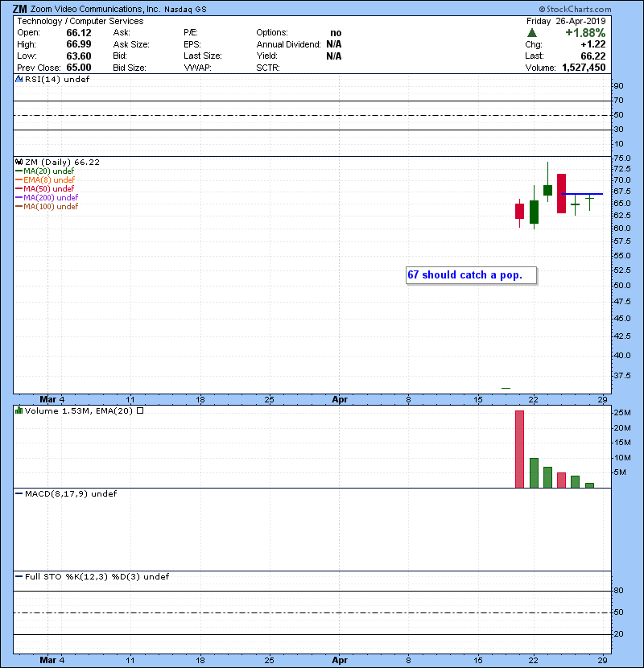Click the tallest green volume bar
Viewport: 644px width, 668px height.
(534, 473)
